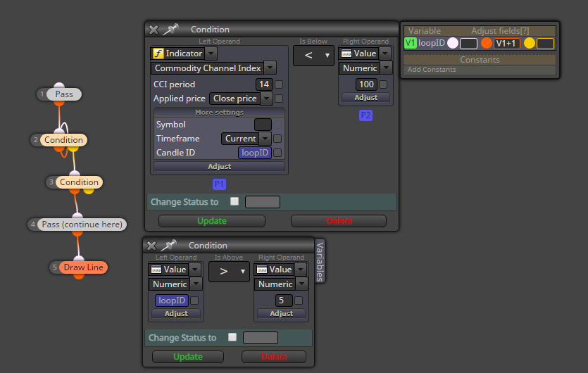Open lower left operand Value dropdown
Viewport: 588px width, 373px height.
tap(194, 269)
